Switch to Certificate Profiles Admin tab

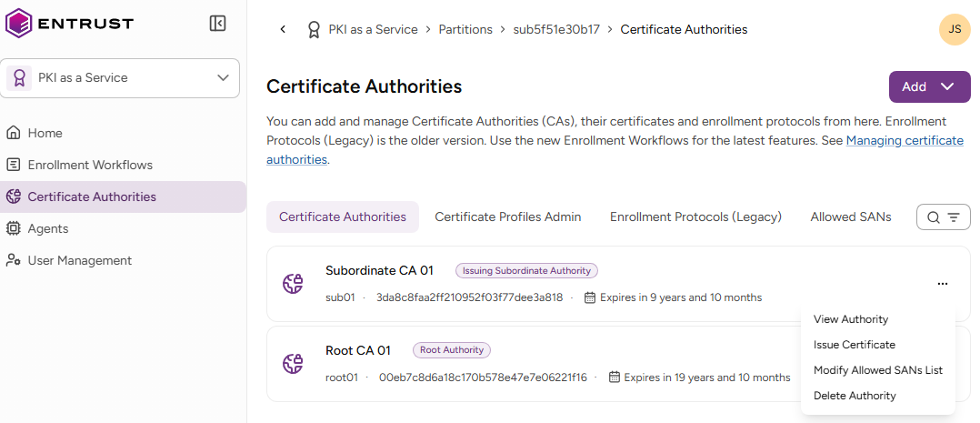pyautogui.click(x=508, y=217)
